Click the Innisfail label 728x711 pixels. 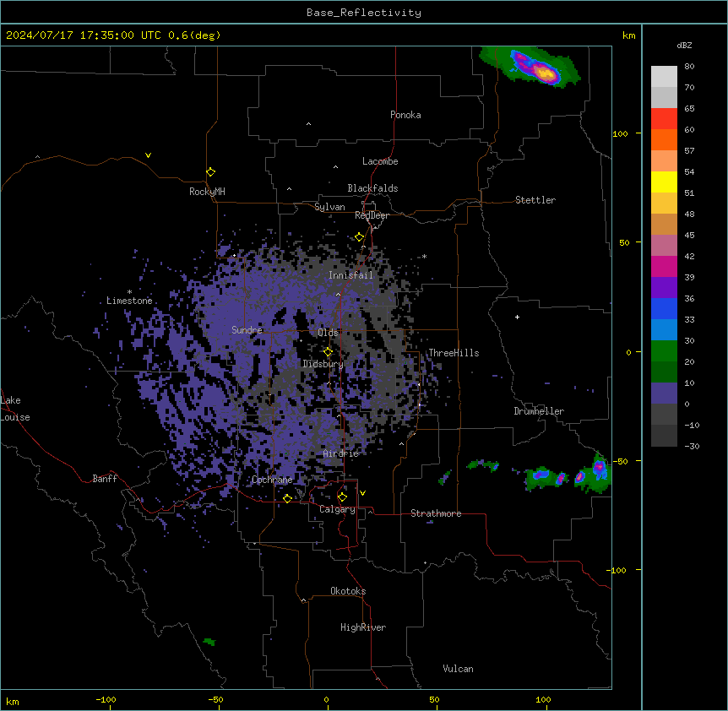click(350, 275)
